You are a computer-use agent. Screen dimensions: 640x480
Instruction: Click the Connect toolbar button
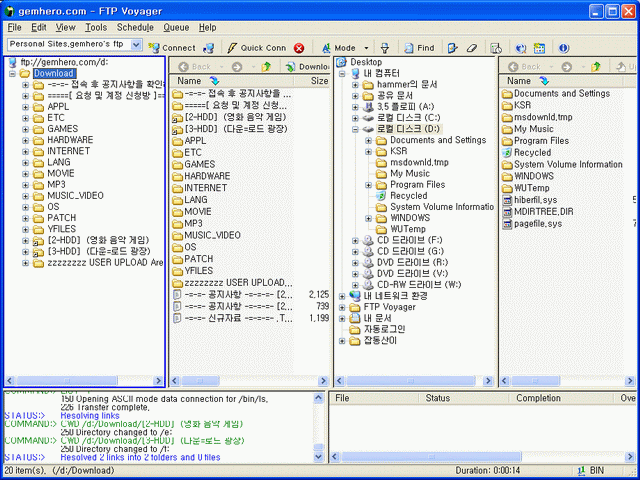[x=172, y=48]
